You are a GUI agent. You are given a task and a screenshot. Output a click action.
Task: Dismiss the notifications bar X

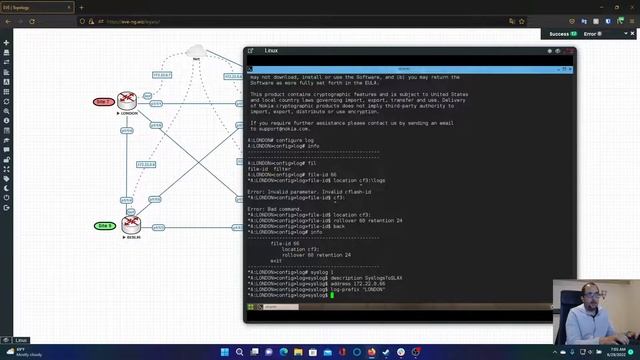pyautogui.click(x=633, y=33)
